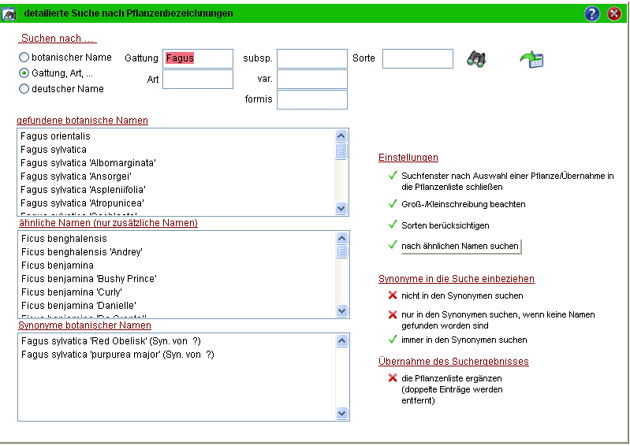Screen dimensions: 630x446
Task: Click the subsp. input field
Action: pos(312,59)
